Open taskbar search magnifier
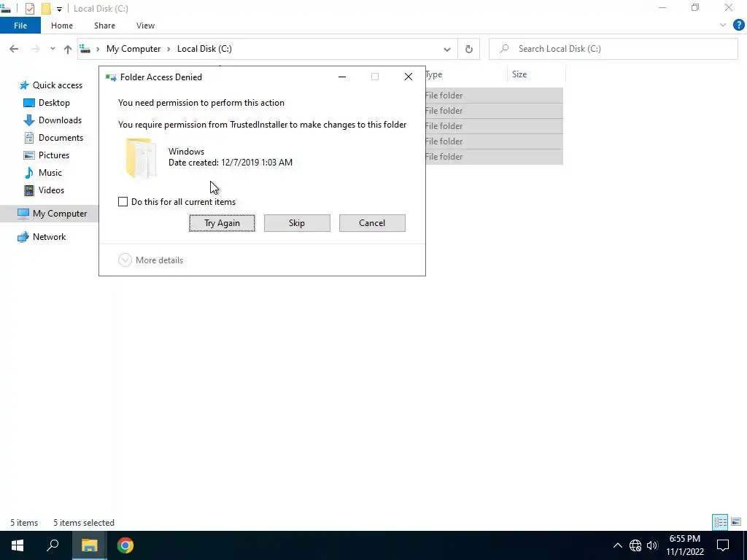The image size is (747, 560). pos(53,545)
